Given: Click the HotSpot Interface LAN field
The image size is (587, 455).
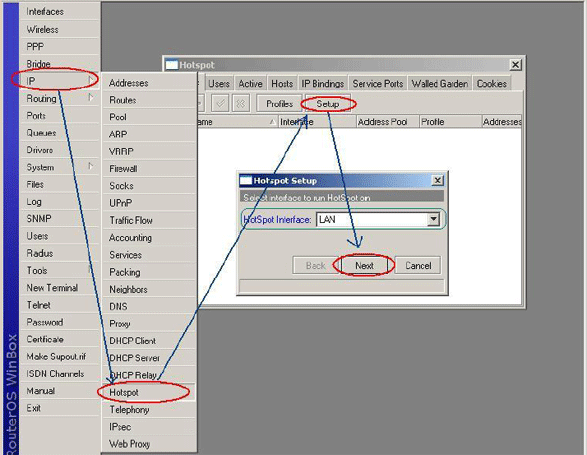Looking at the screenshot, I should point(372,219).
